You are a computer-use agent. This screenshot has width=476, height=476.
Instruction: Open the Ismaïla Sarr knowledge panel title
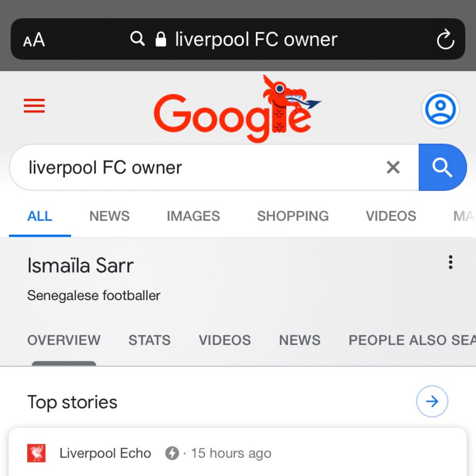point(80,266)
